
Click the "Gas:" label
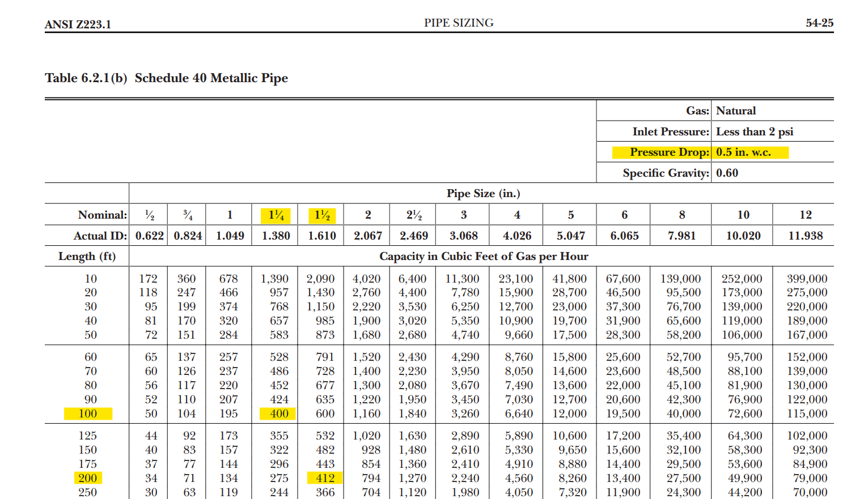pos(697,110)
